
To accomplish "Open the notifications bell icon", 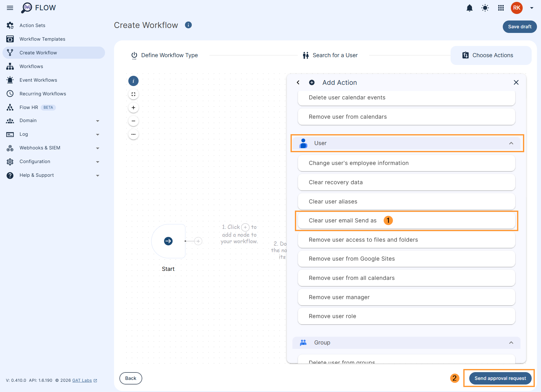I will click(x=470, y=8).
